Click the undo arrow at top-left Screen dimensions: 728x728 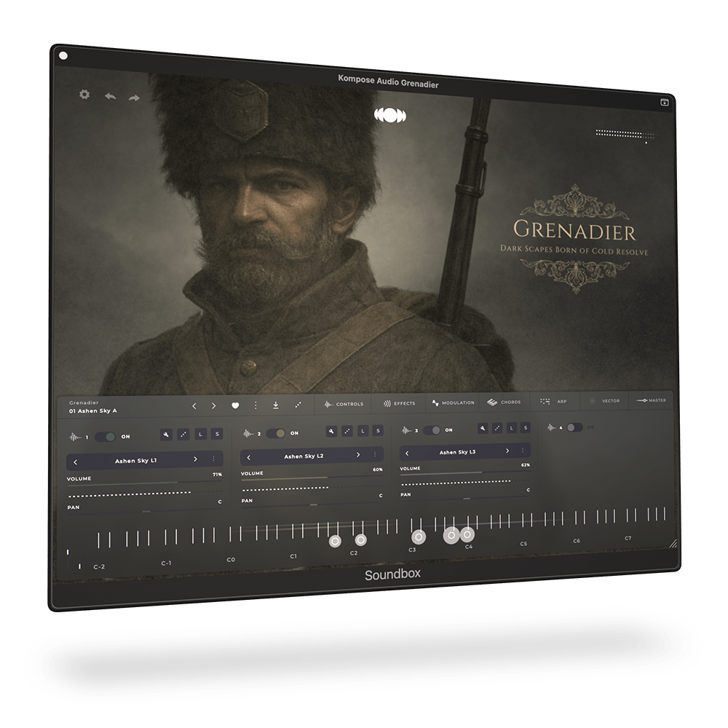pyautogui.click(x=109, y=96)
